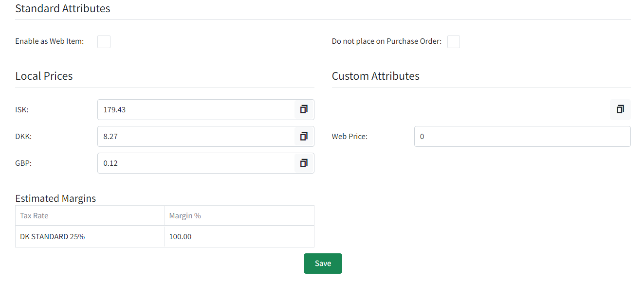
Task: Click the Estimated Margins heading
Action: pyautogui.click(x=55, y=198)
